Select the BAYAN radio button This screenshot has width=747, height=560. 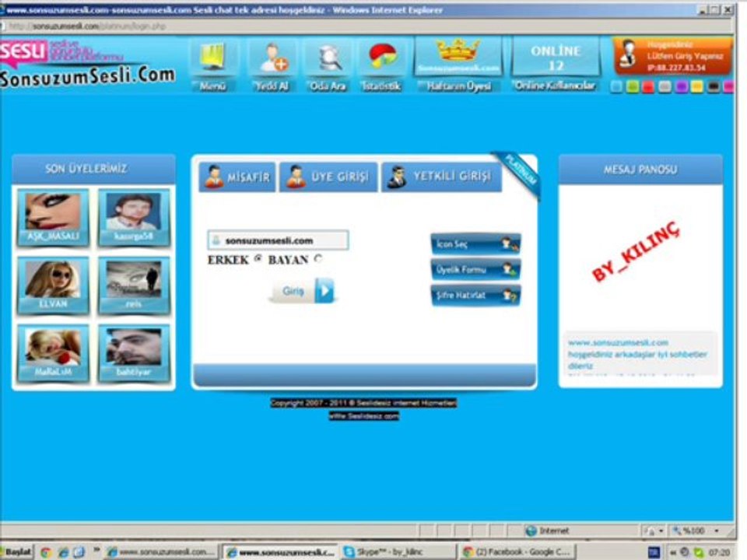pos(318,258)
